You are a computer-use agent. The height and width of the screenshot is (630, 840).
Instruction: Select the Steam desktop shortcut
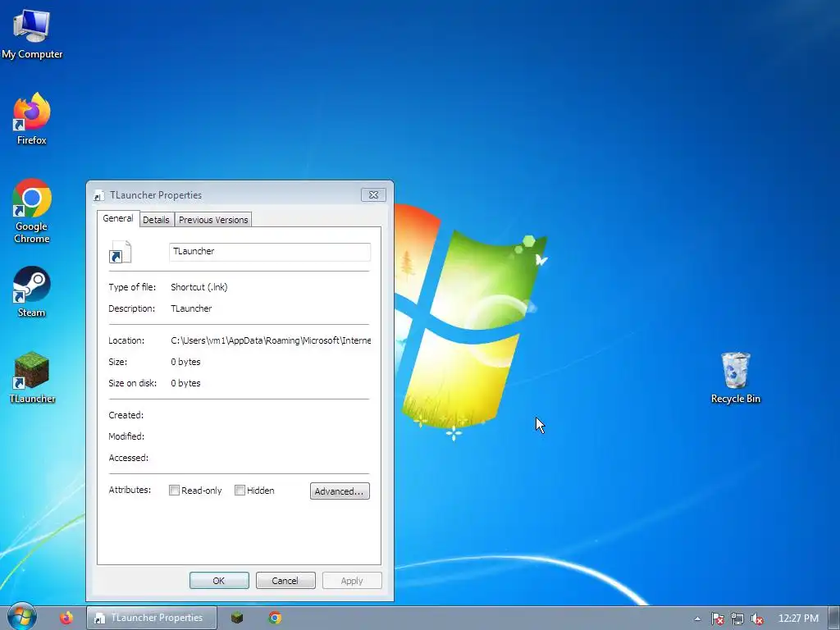pos(32,291)
